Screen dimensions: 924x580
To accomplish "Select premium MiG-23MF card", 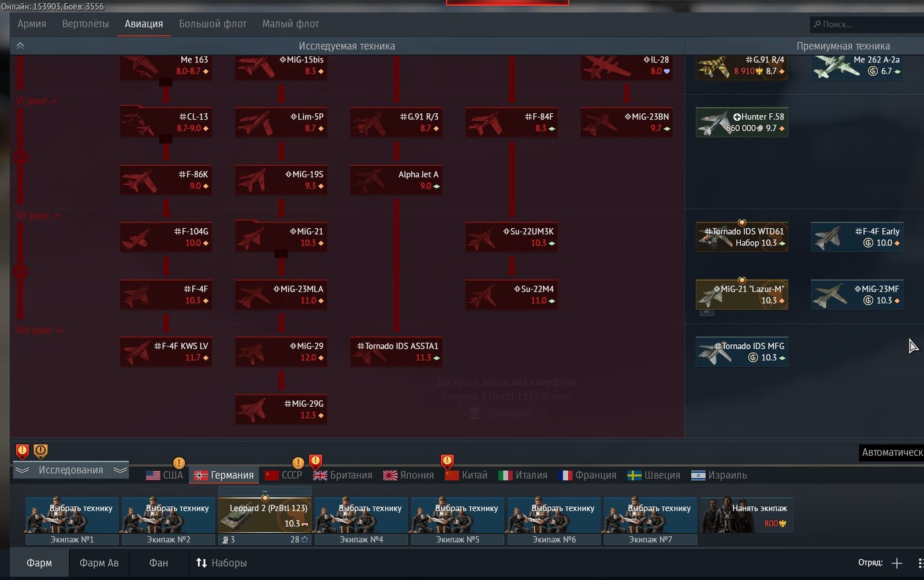I will [x=857, y=295].
